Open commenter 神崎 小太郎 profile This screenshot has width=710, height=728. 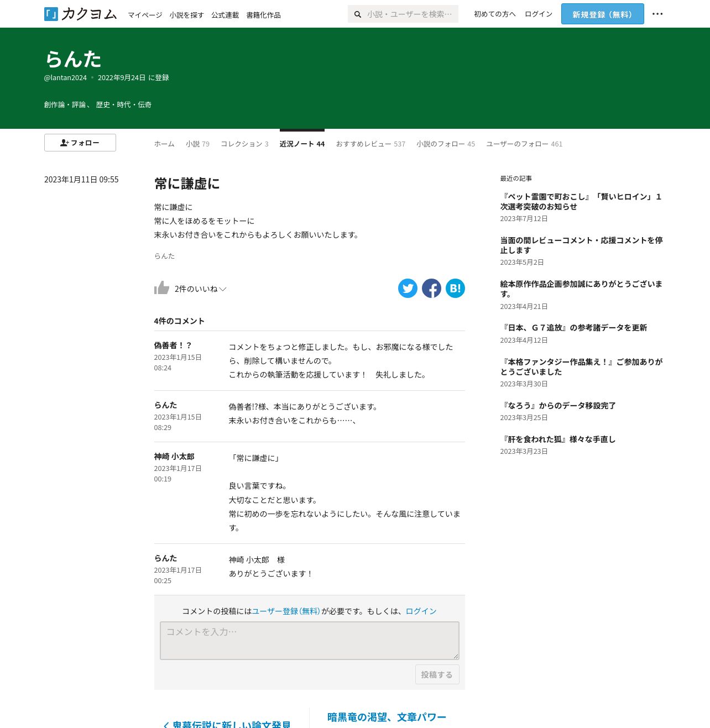coord(174,457)
